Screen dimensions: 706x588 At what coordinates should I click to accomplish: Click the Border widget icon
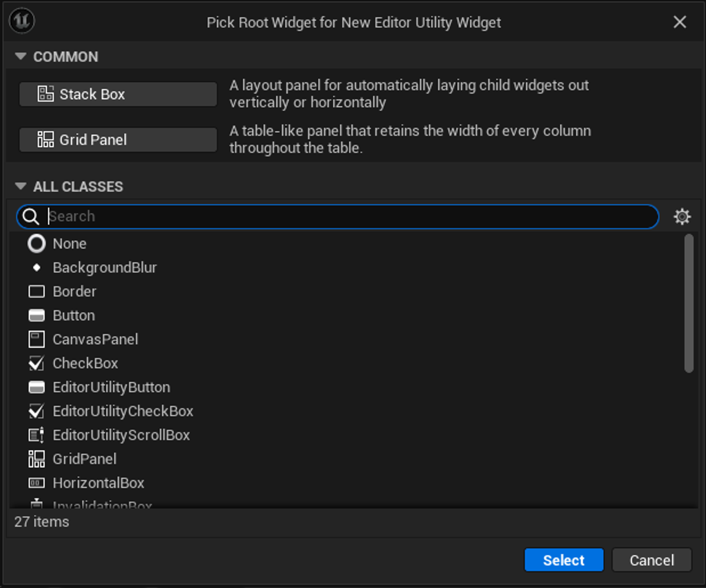pyautogui.click(x=36, y=292)
